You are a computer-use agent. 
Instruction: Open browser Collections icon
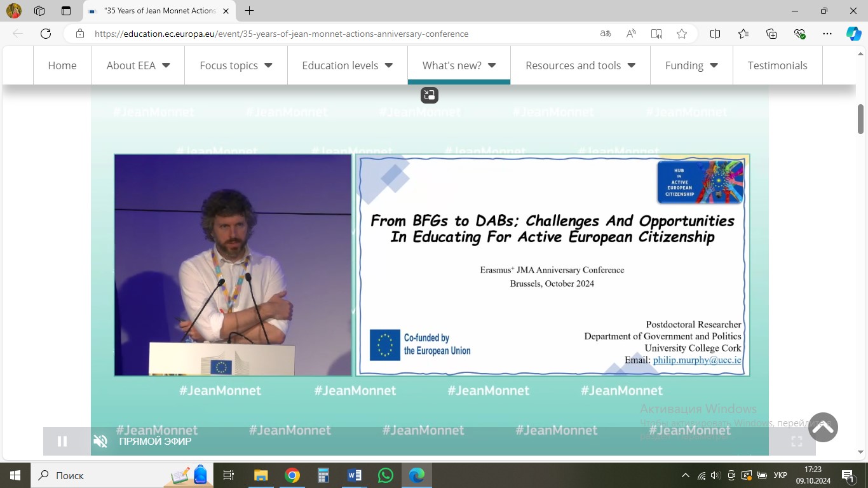[x=771, y=34]
